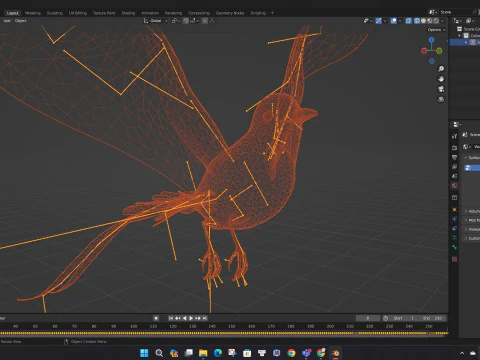Switch to the Modeling workspace tab
Image resolution: width=480 pixels, height=360 pixels.
(x=33, y=13)
